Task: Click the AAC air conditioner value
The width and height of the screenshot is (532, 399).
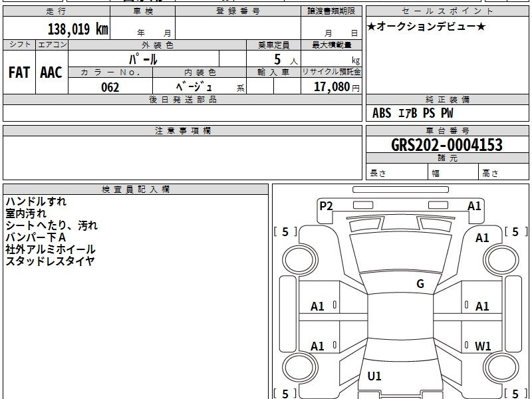Action: point(51,72)
